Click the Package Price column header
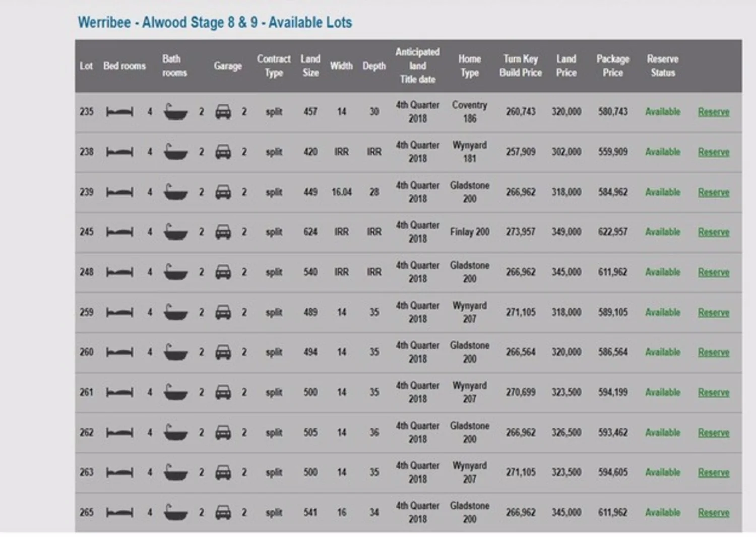This screenshot has height=537, width=756. [613, 66]
